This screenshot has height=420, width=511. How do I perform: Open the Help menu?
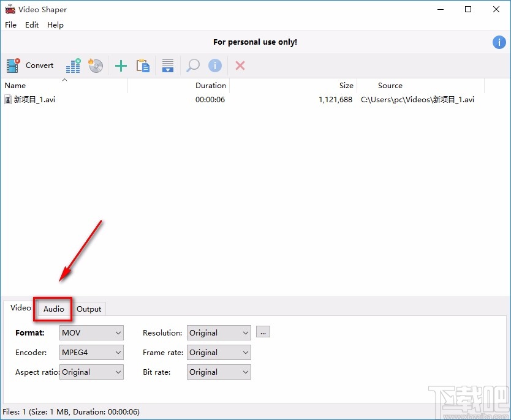tap(55, 24)
